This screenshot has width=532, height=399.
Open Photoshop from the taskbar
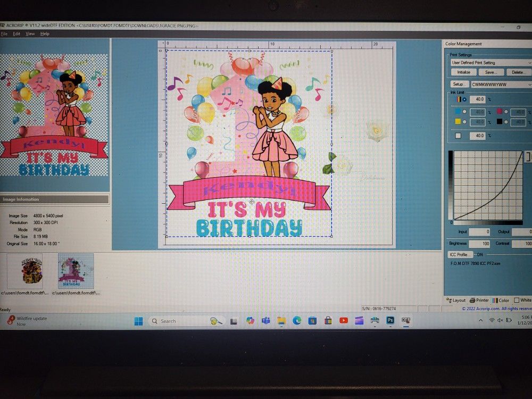(390, 320)
